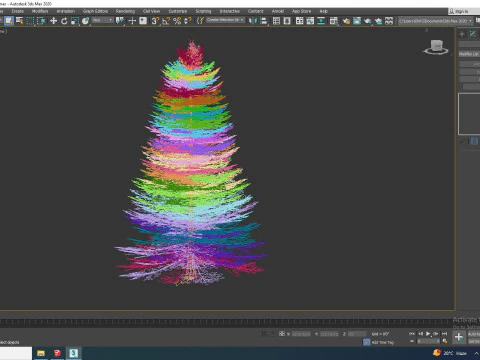Open the Graph Editors menu
The width and height of the screenshot is (480, 360).
[x=95, y=11]
